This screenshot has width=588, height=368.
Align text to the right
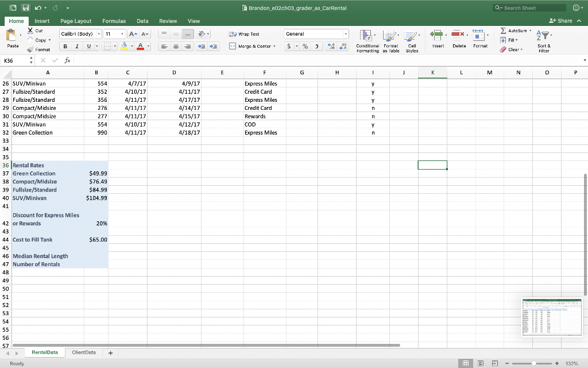pos(188,46)
